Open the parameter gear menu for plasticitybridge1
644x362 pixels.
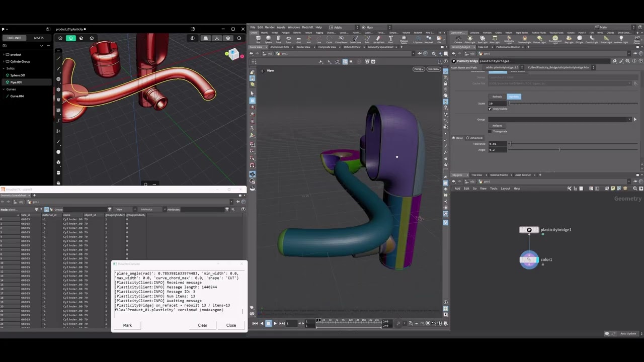point(614,61)
